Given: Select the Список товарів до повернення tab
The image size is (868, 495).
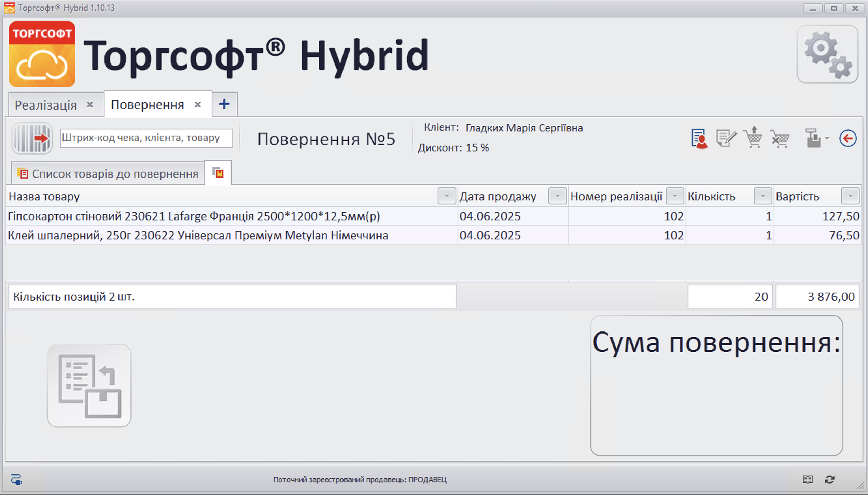Looking at the screenshot, I should [106, 173].
